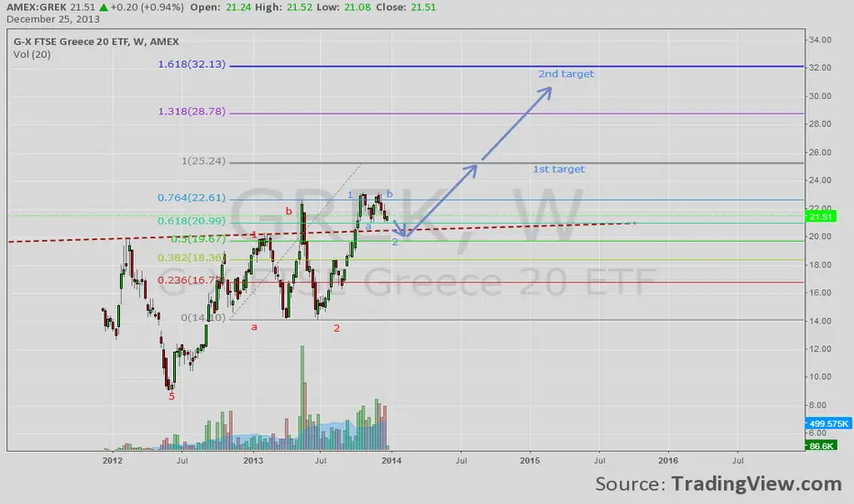Click the 18.00 price axis label
This screenshot has height=504, width=854.
pyautogui.click(x=820, y=265)
